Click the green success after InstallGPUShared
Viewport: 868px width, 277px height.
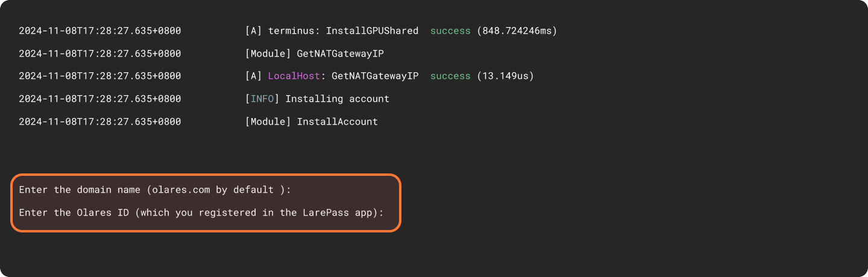(x=450, y=30)
